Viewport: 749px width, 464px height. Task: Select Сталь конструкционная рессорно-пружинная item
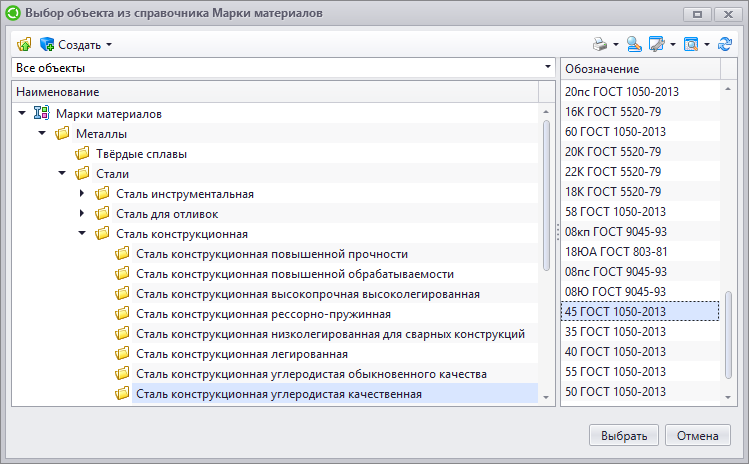pyautogui.click(x=263, y=314)
